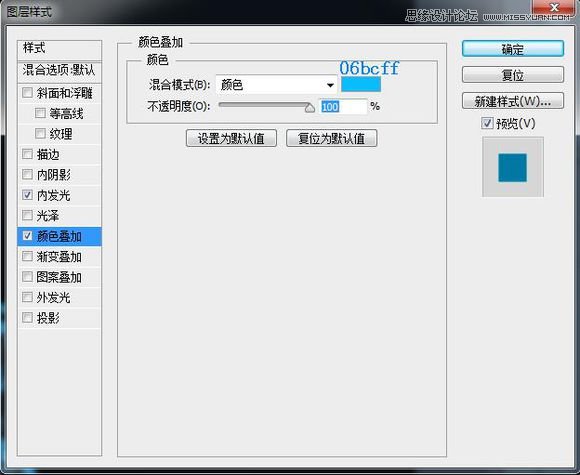
Task: Select 混合选项:默认 in the list
Action: pyautogui.click(x=59, y=71)
